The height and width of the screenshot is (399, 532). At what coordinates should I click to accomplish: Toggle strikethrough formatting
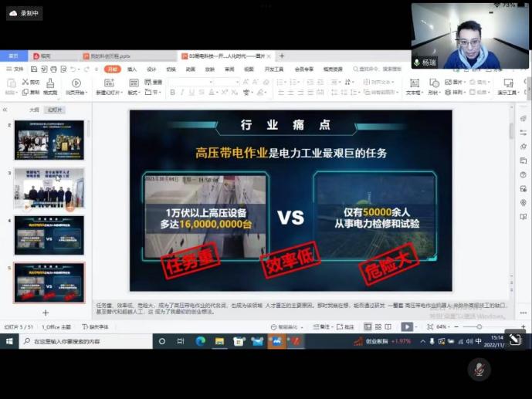(202, 92)
